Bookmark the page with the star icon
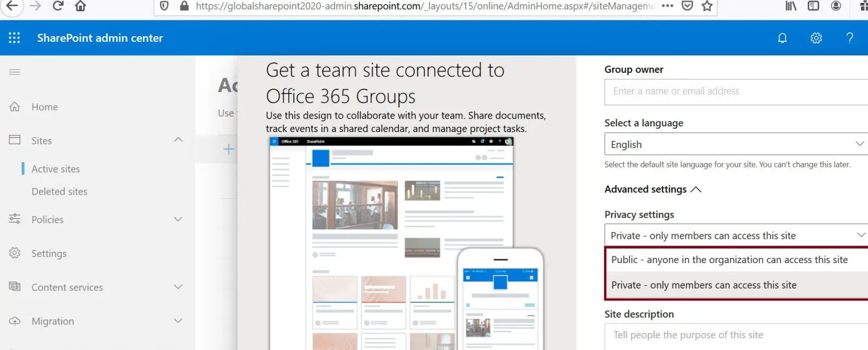868x350 pixels. [x=707, y=7]
